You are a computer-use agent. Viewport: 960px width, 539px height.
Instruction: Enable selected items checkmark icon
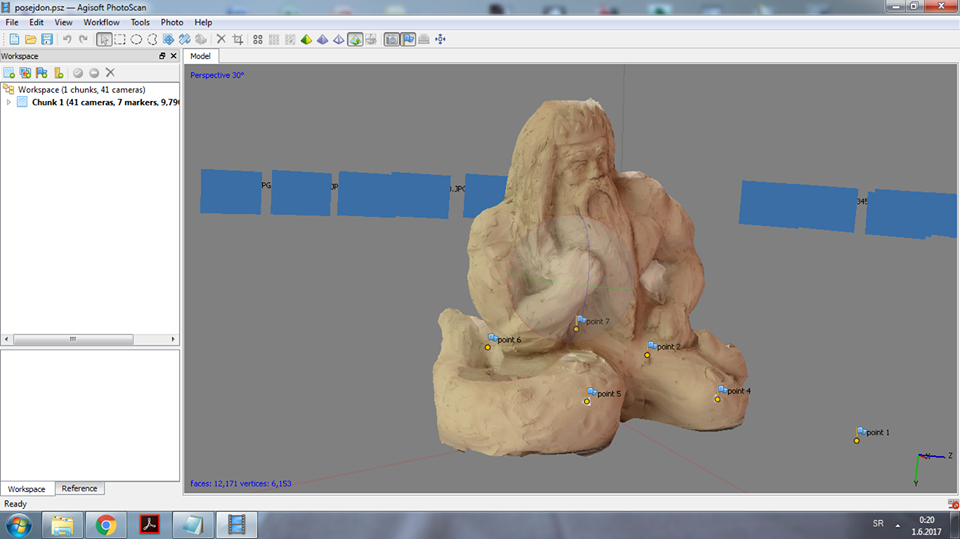[x=78, y=73]
